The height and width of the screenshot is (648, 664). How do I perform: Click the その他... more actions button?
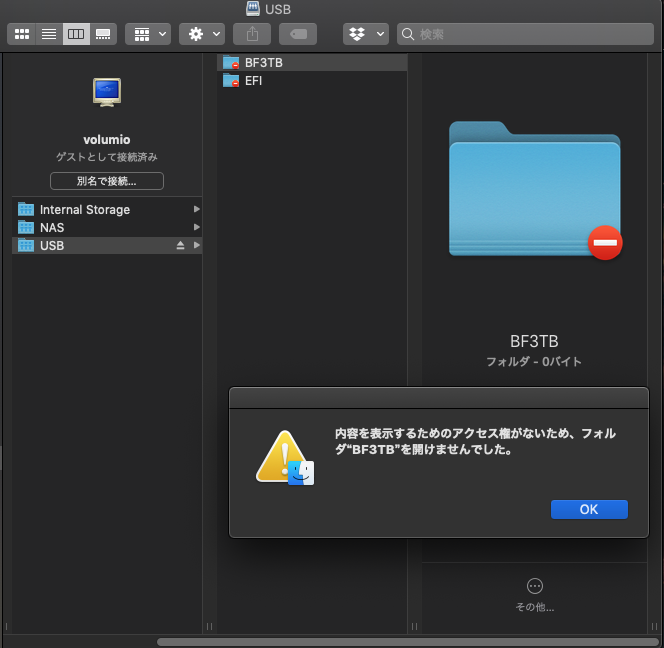pyautogui.click(x=534, y=595)
